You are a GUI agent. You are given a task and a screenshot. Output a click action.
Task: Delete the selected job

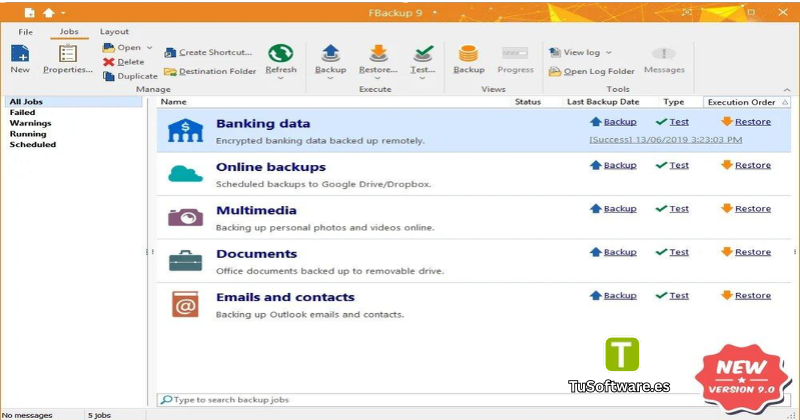pyautogui.click(x=123, y=62)
